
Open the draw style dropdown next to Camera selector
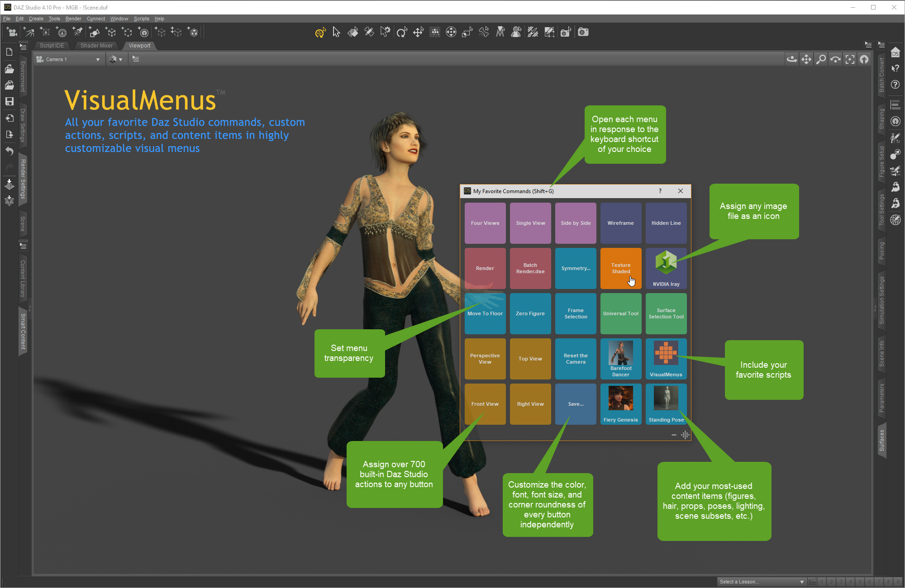point(116,59)
